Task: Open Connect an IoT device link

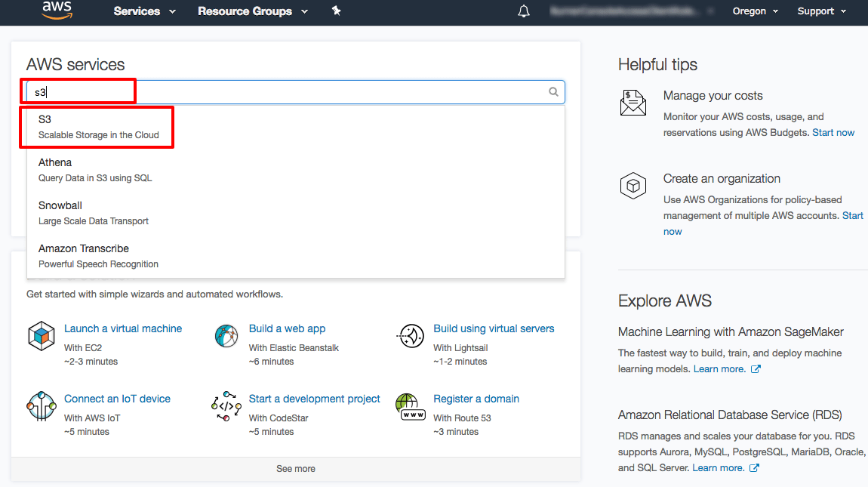Action: (117, 399)
